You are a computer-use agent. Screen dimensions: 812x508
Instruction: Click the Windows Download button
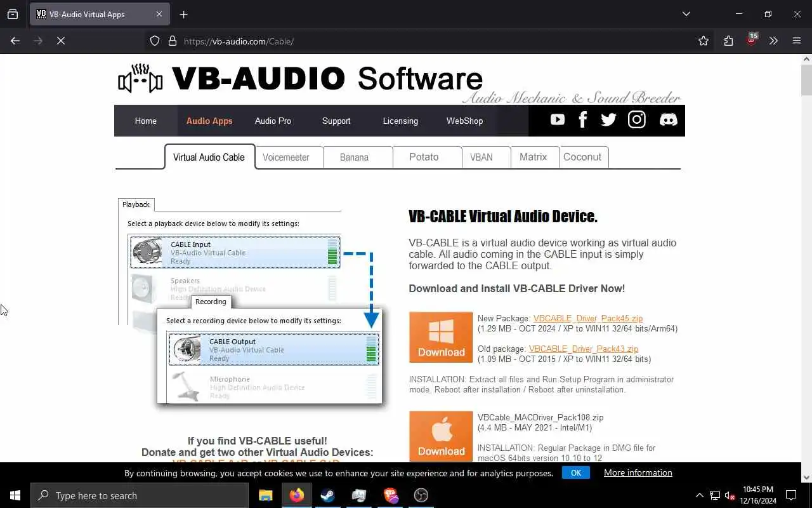click(441, 337)
